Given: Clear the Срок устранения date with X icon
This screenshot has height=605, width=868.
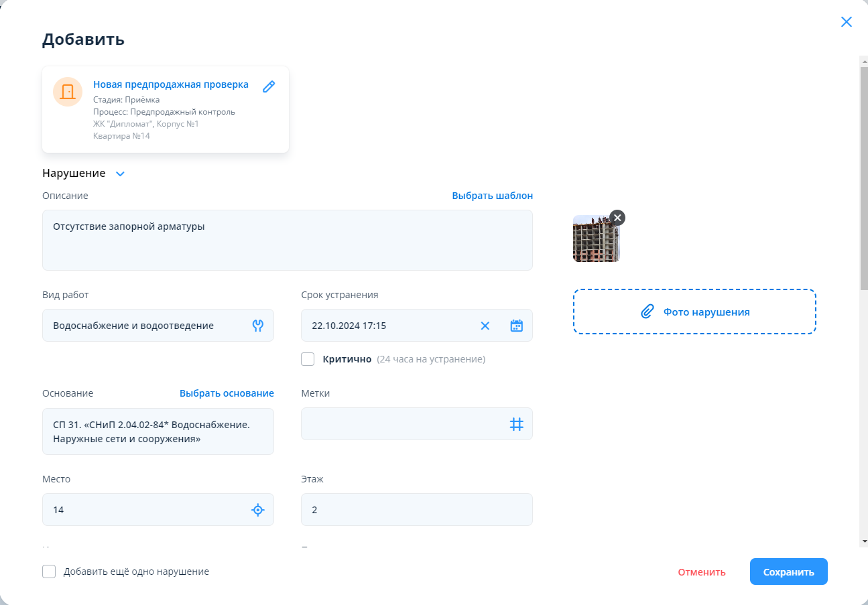Looking at the screenshot, I should point(485,326).
